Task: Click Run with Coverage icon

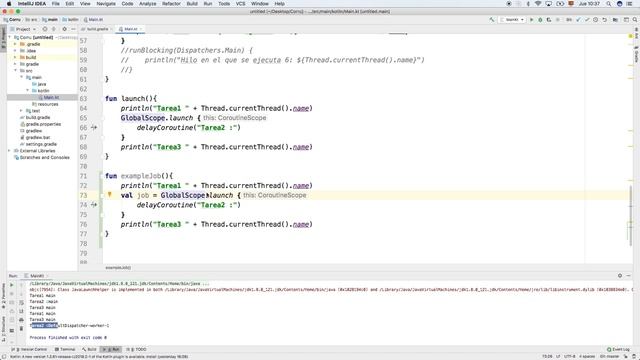Action: pyautogui.click(x=549, y=20)
